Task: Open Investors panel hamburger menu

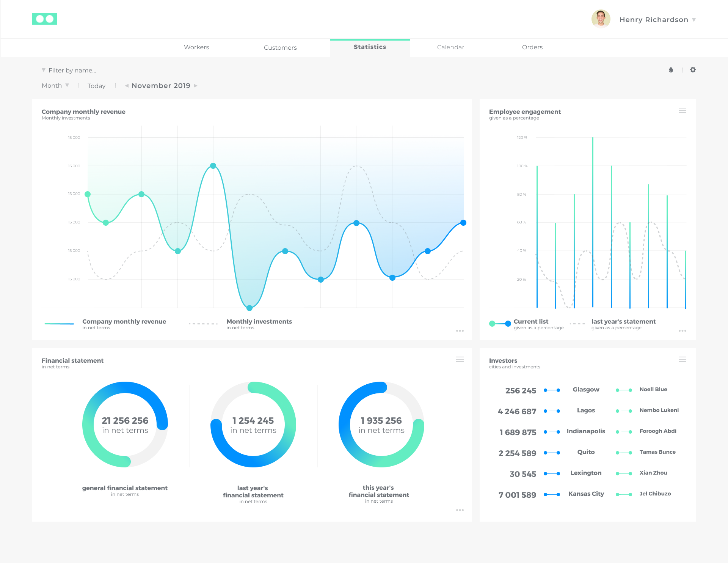Action: pyautogui.click(x=682, y=359)
